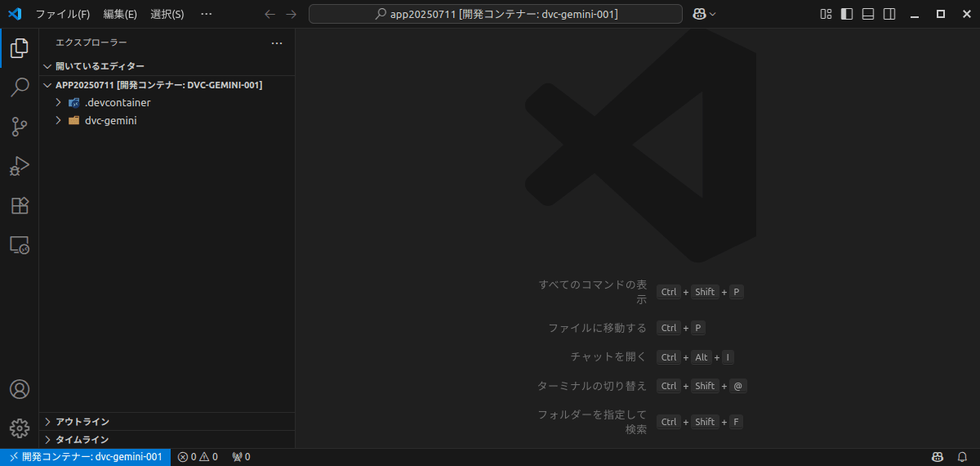980x466 pixels.
Task: Open the Source Control view icon
Action: tap(20, 127)
